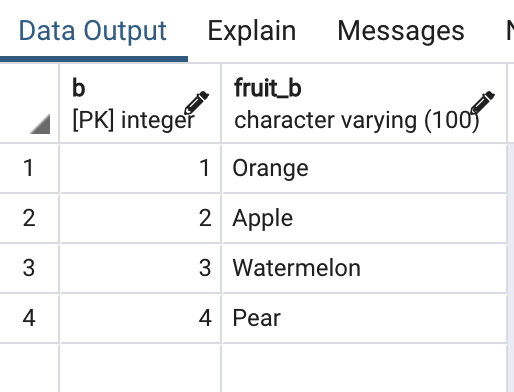
Task: Select row number 2 header
Action: (29, 218)
